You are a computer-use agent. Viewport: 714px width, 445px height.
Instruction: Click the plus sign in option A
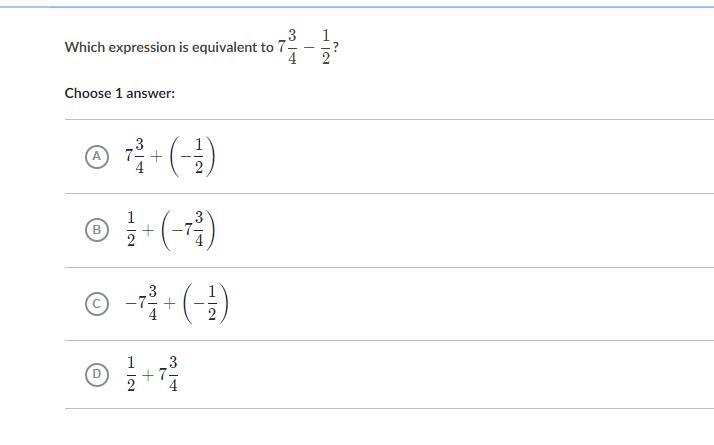[x=156, y=157]
